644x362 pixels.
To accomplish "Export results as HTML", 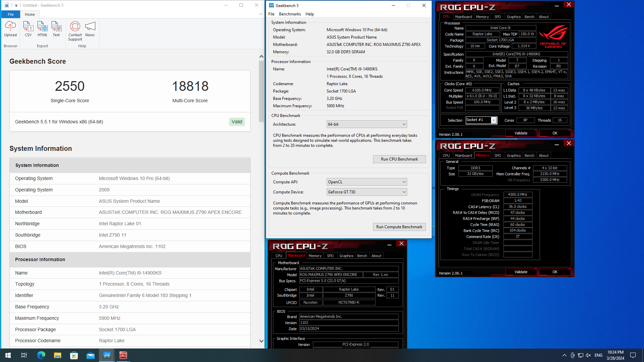I will (x=42, y=29).
